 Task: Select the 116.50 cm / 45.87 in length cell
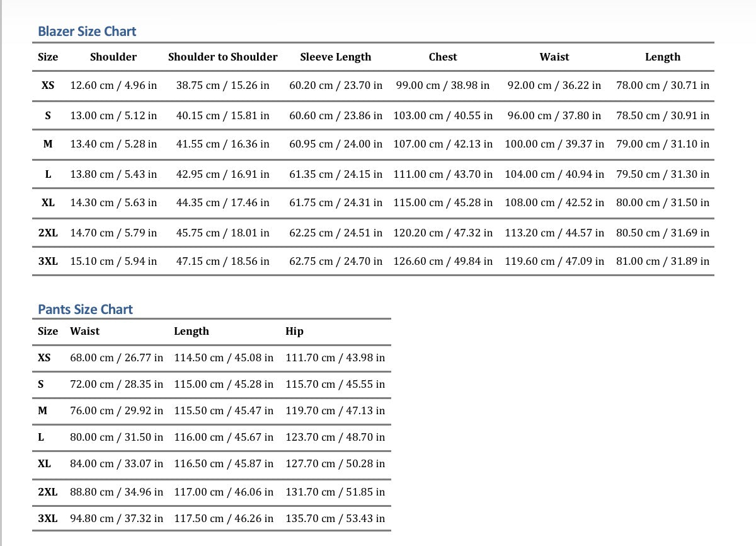coord(224,463)
